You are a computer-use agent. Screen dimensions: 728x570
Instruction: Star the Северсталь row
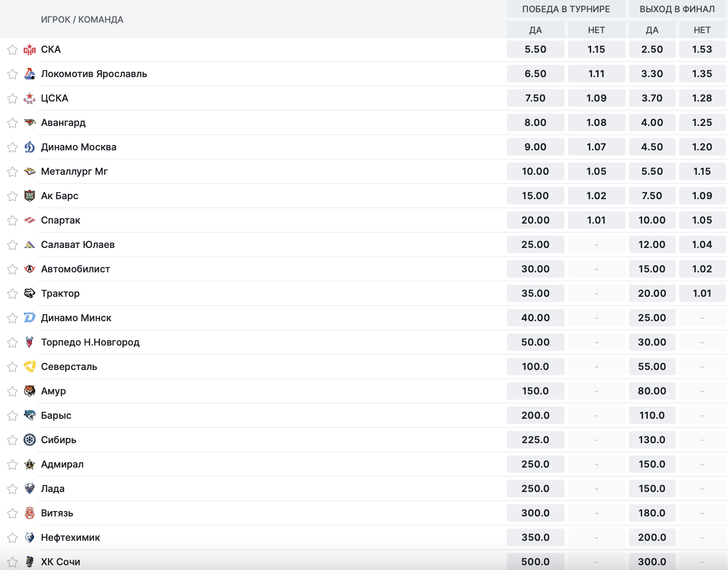click(12, 367)
